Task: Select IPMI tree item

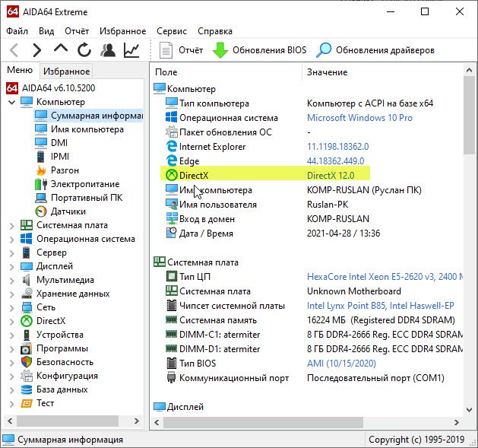Action: [52, 157]
